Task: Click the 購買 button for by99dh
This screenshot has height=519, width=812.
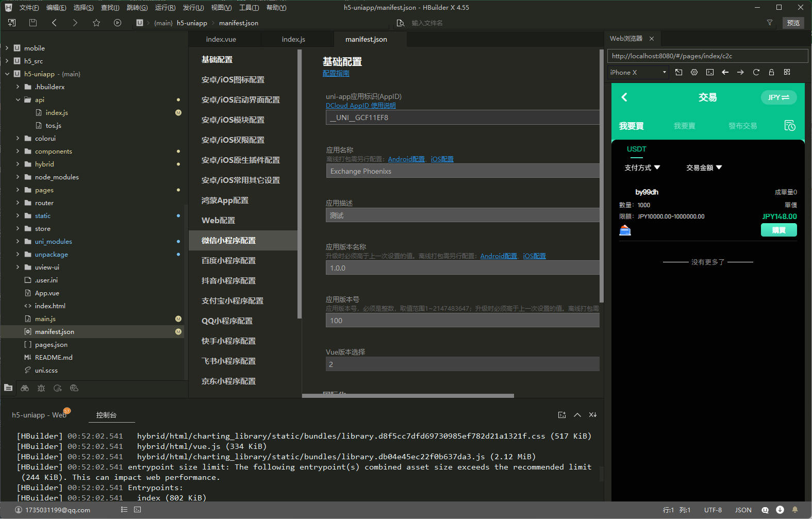Action: point(778,230)
